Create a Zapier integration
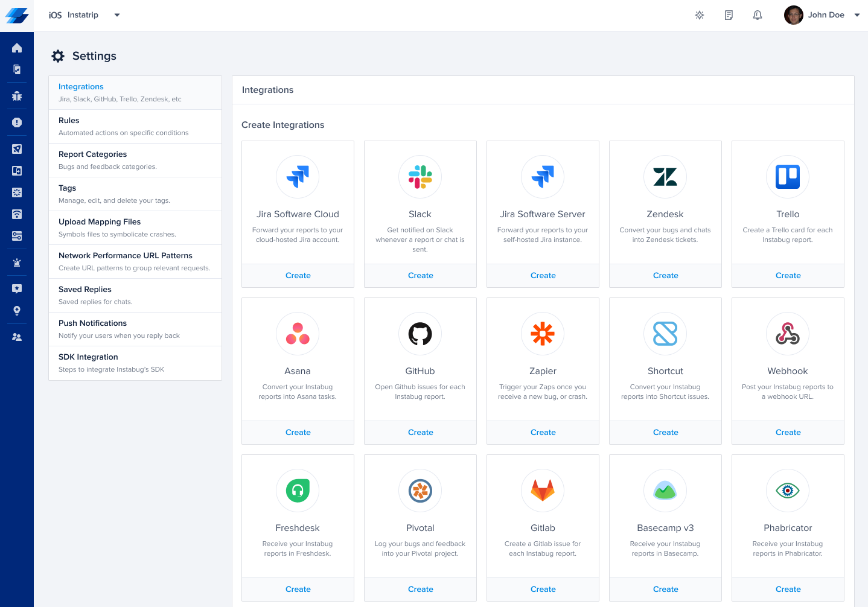 [543, 433]
